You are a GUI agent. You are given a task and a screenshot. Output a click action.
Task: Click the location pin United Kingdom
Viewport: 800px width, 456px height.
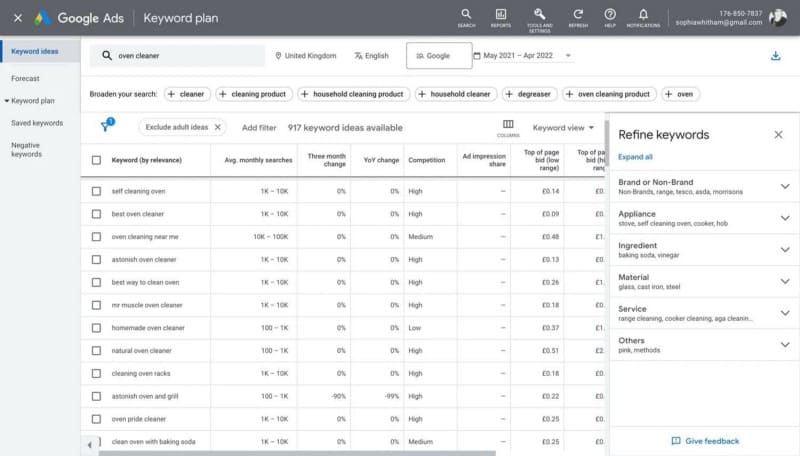coord(306,56)
